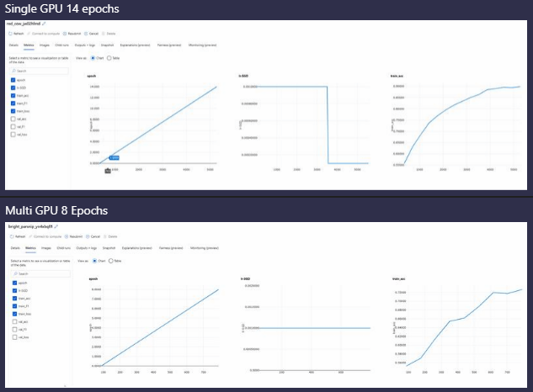Screen dimensions: 533x392
Task: Uncheck train_F1 metric in Single GPU panel
Action: 13,103
